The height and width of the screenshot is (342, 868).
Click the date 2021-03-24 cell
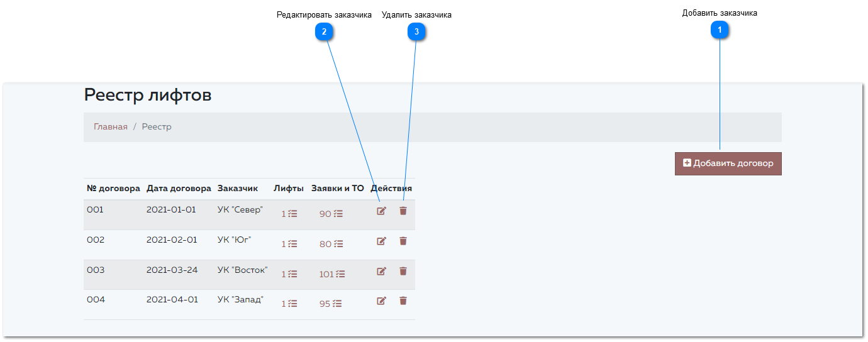pyautogui.click(x=172, y=270)
